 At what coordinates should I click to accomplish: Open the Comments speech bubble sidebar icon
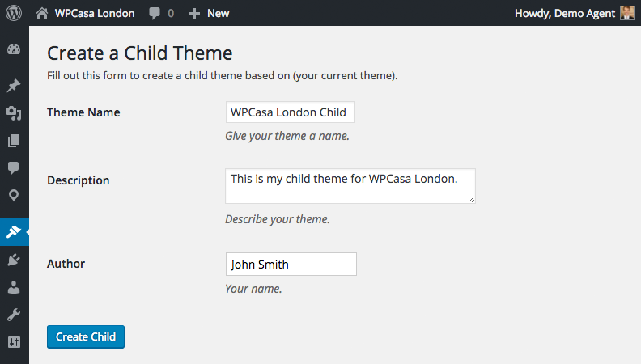click(14, 168)
